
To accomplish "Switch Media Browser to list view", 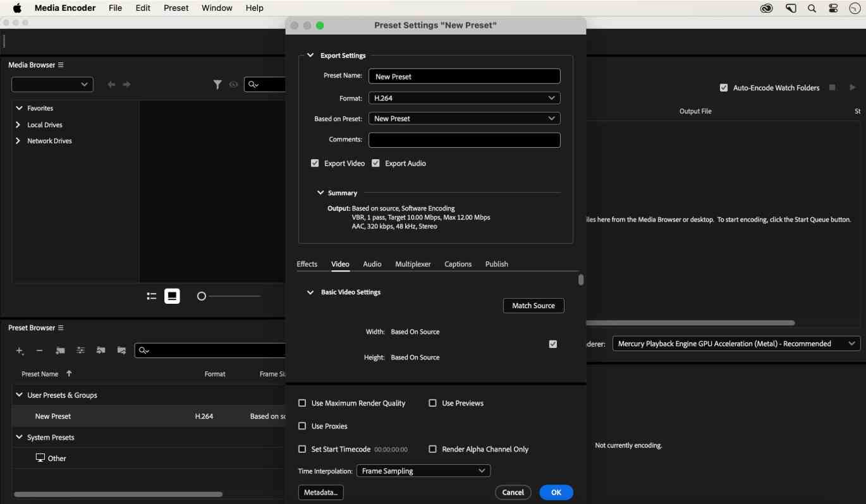I will (x=152, y=296).
